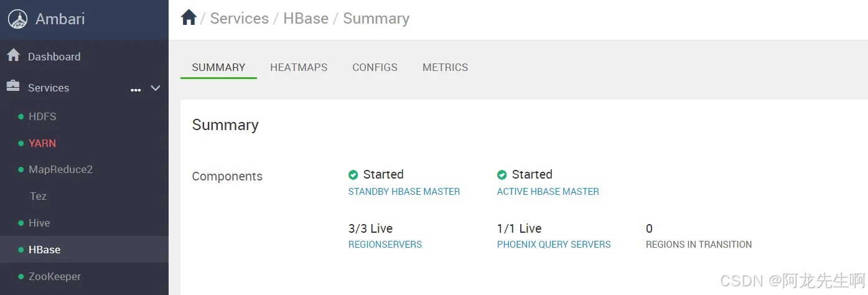Click the Ambari logo icon
Viewport: 868px width, 295px height.
pyautogui.click(x=18, y=19)
